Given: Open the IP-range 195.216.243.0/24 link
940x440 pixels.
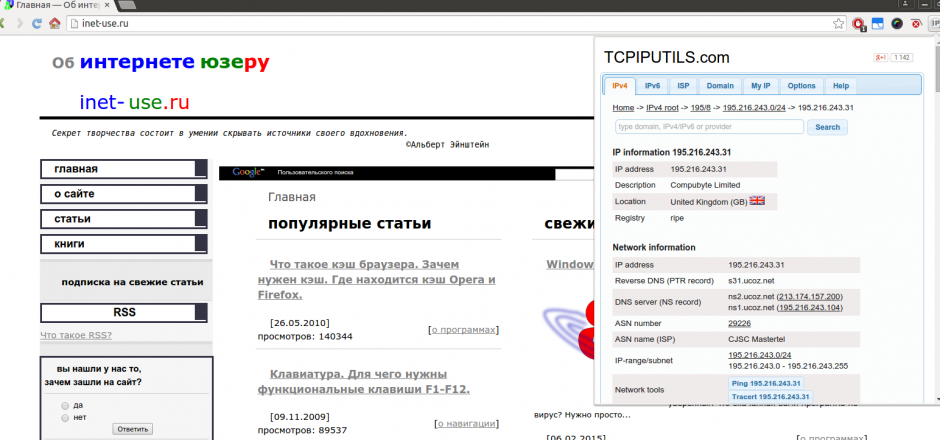Looking at the screenshot, I should 760,355.
